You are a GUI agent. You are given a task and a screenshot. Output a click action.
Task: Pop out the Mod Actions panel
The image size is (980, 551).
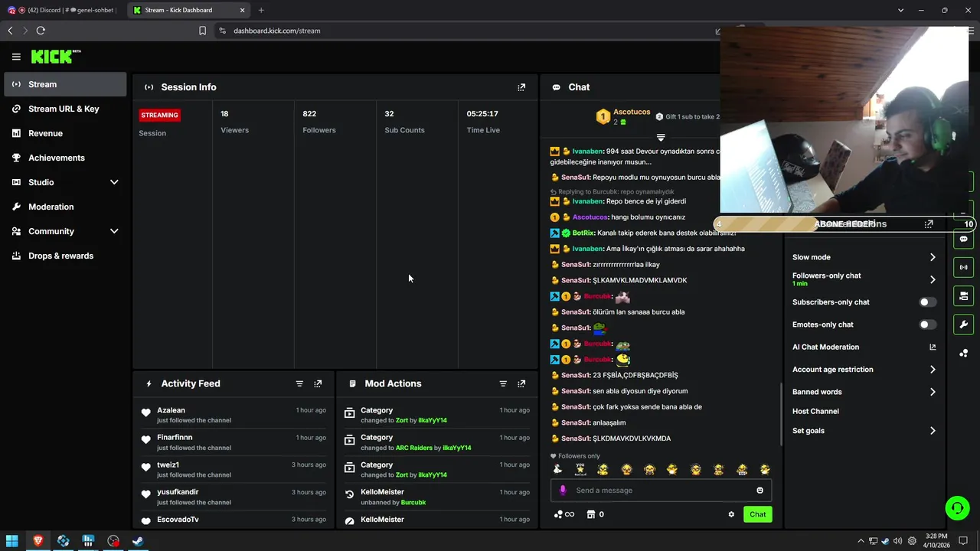pyautogui.click(x=521, y=383)
